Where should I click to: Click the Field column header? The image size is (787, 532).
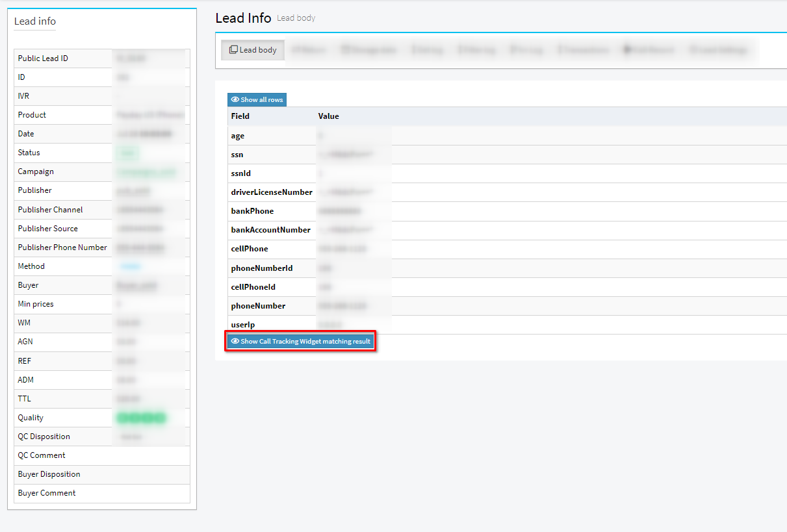coord(240,116)
